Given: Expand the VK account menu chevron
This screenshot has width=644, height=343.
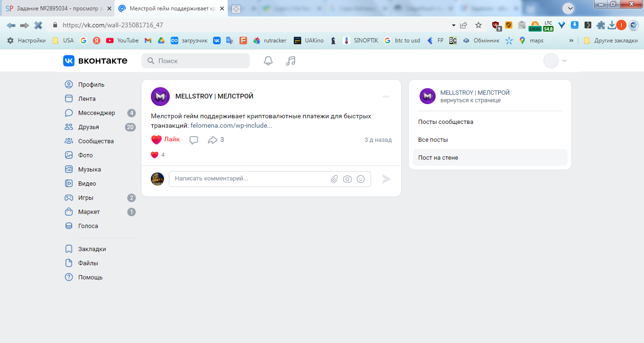Looking at the screenshot, I should coord(564,61).
